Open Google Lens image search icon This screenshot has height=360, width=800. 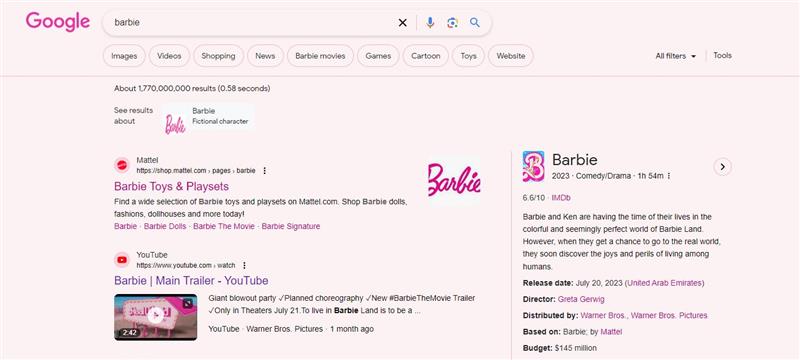point(453,22)
